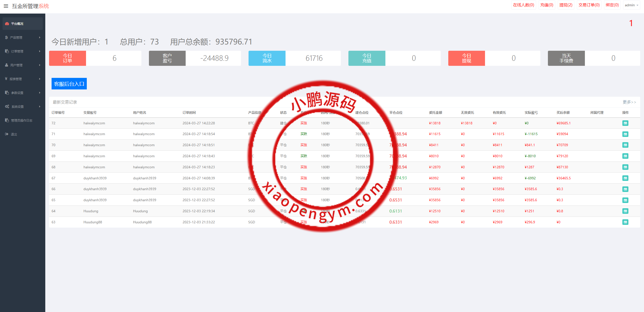Expand the 订单管理 submenu arrow

pos(40,51)
